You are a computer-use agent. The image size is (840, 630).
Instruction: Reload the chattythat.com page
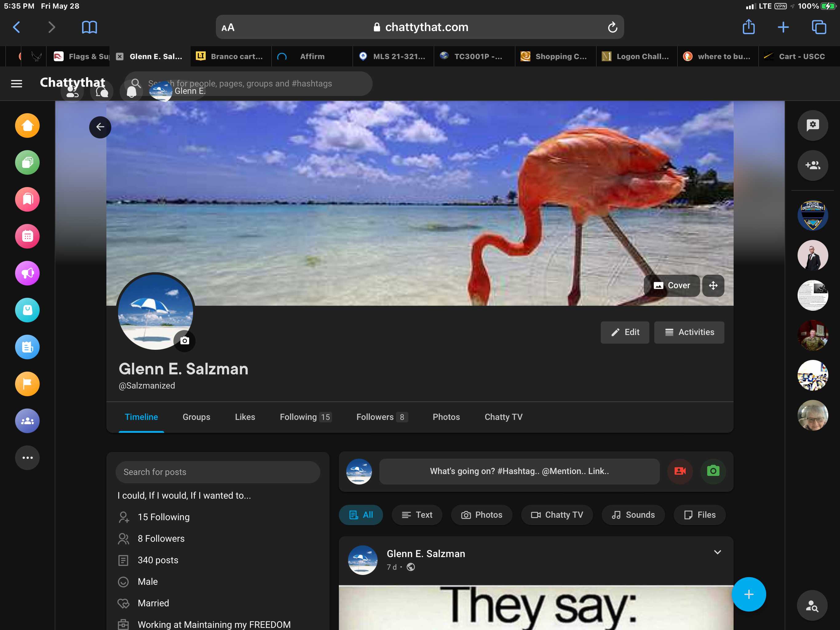612,27
